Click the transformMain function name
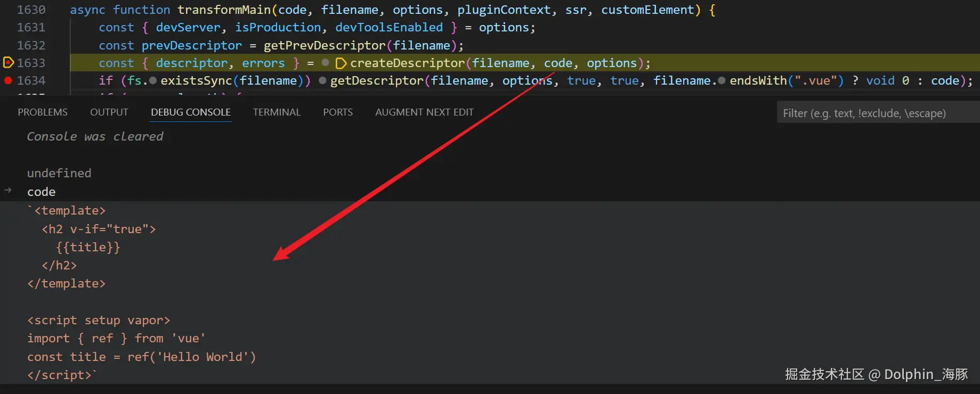The width and height of the screenshot is (980, 394). coord(224,10)
